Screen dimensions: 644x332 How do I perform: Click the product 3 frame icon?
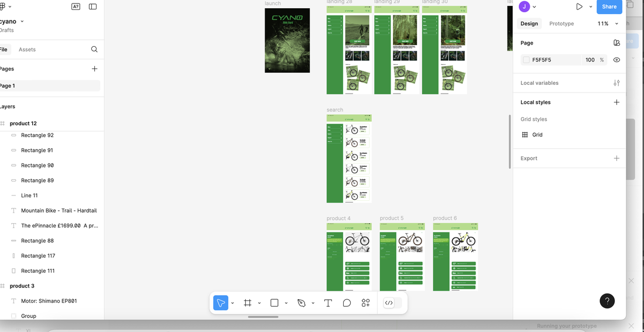click(x=2, y=286)
